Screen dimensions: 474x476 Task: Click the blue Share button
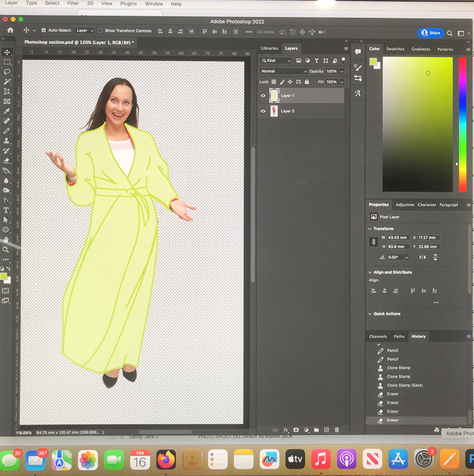click(431, 32)
